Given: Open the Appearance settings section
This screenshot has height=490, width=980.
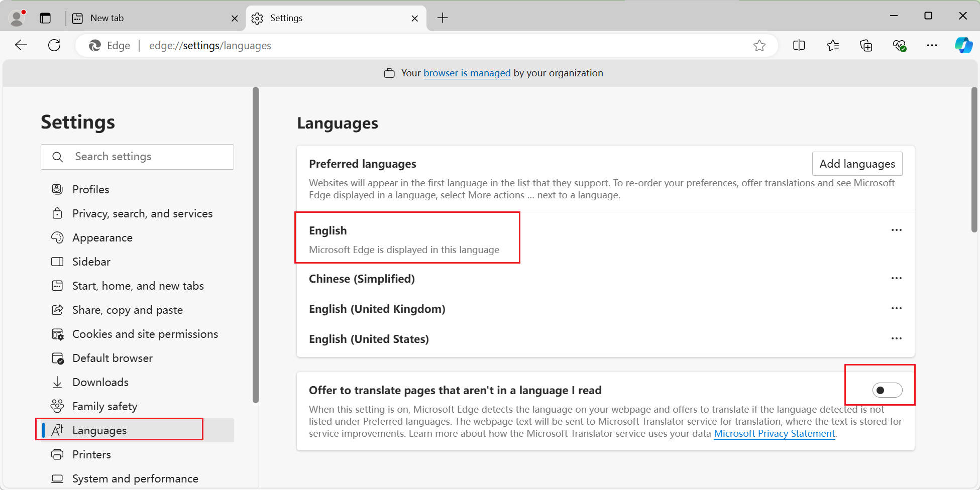Looking at the screenshot, I should tap(137, 237).
